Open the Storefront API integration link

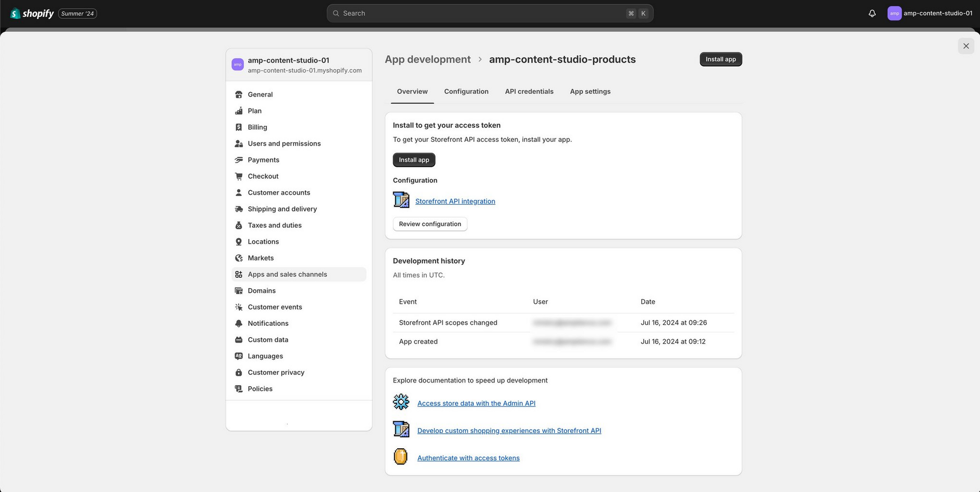pos(455,201)
